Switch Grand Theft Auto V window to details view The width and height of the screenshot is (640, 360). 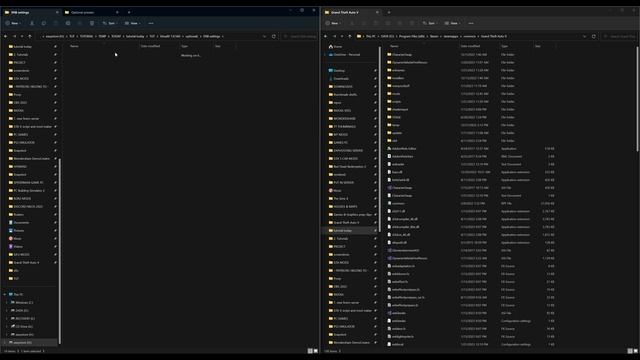[x=630, y=351]
